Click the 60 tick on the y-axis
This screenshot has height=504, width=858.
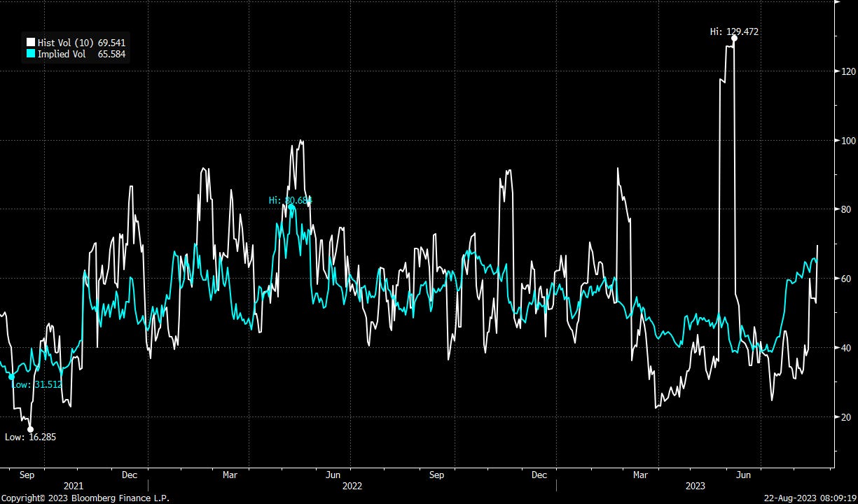click(x=846, y=279)
